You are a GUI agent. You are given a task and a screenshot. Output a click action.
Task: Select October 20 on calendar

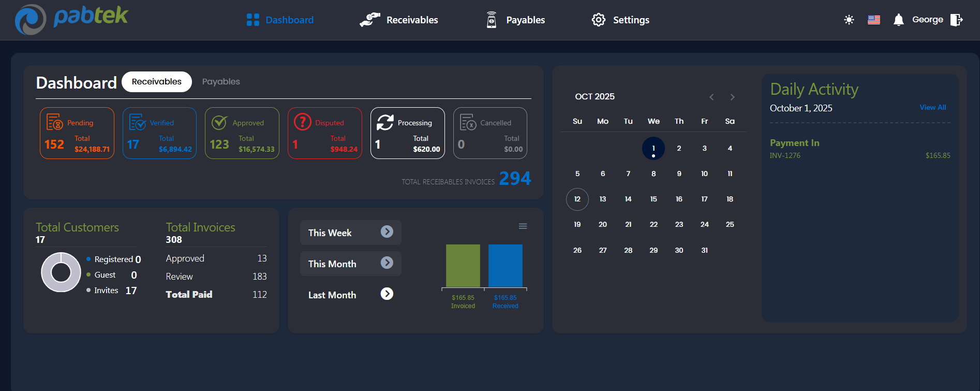[603, 225]
